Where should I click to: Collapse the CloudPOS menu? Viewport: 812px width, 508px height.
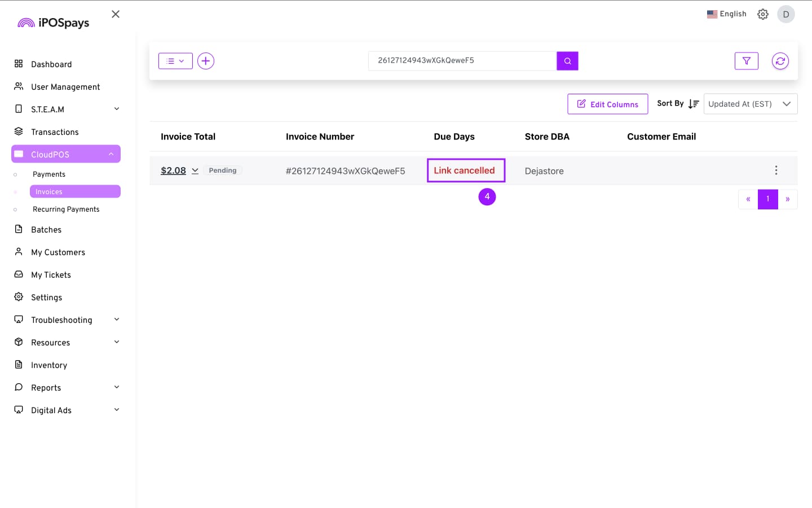point(111,154)
